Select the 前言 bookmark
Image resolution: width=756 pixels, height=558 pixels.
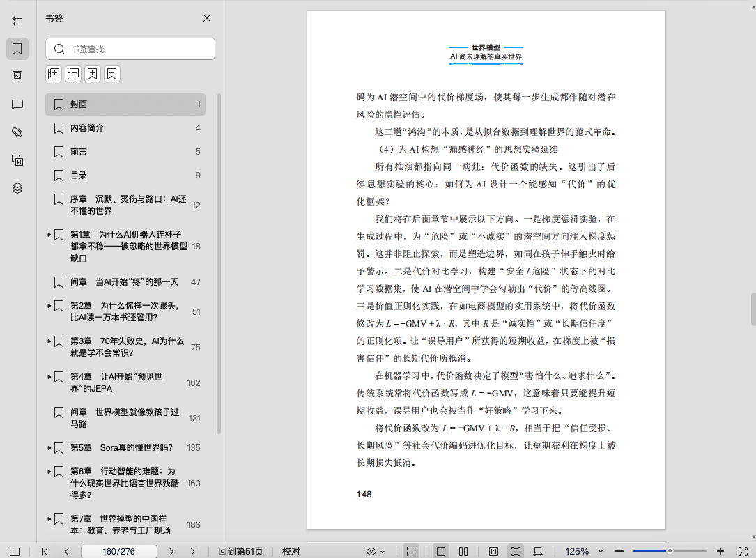pos(125,152)
